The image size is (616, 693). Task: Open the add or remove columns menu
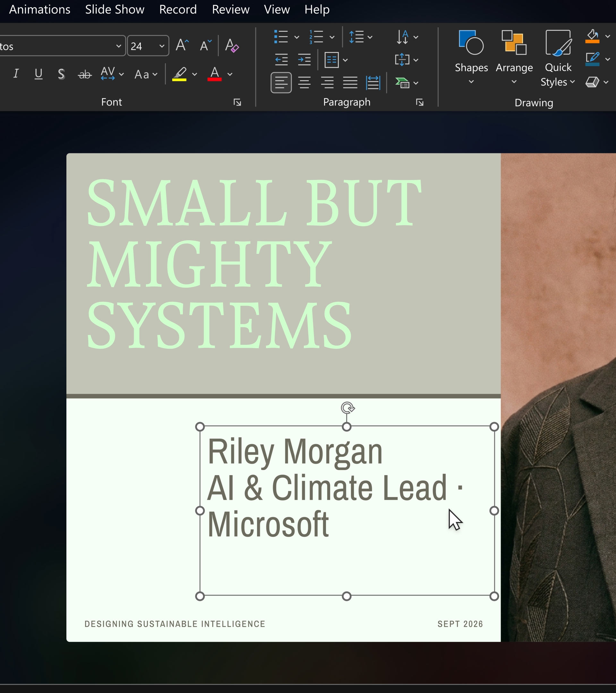[336, 60]
